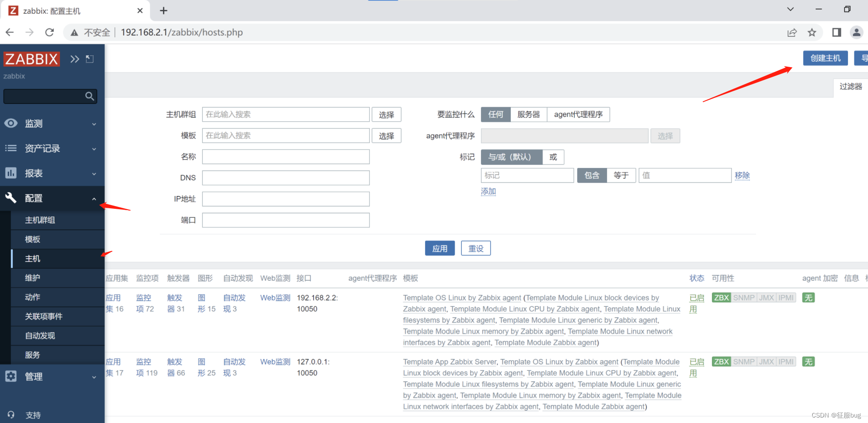Toggle 已启用 status for 192.168.2.2 host

(x=696, y=303)
